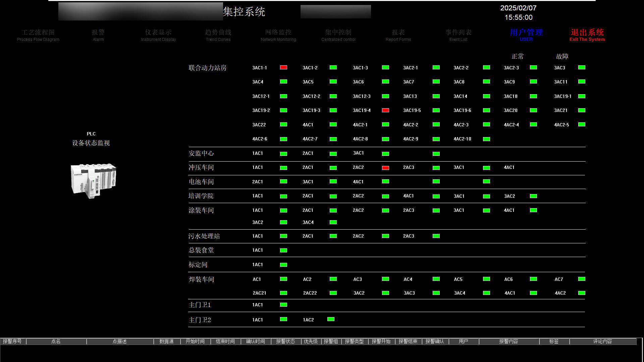Image resolution: width=644 pixels, height=362 pixels.
Task: Click the green 3AC4 indicator in 涂装车间
Action: click(333, 222)
